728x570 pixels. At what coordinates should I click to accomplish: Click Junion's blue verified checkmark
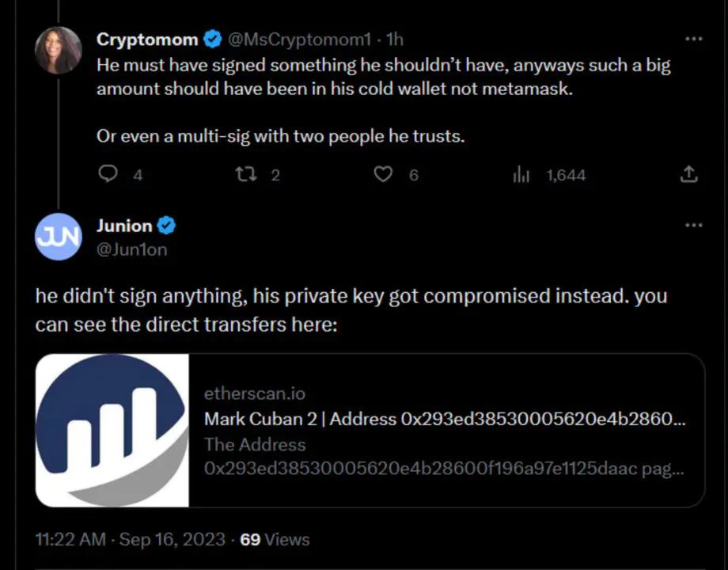pos(166,226)
